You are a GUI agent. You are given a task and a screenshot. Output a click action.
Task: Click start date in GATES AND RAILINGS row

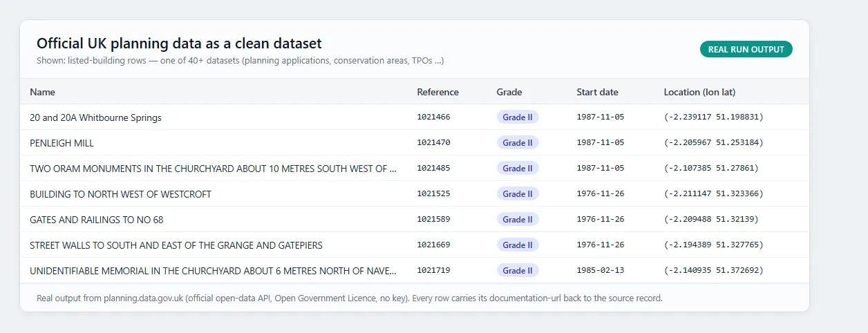pos(601,220)
